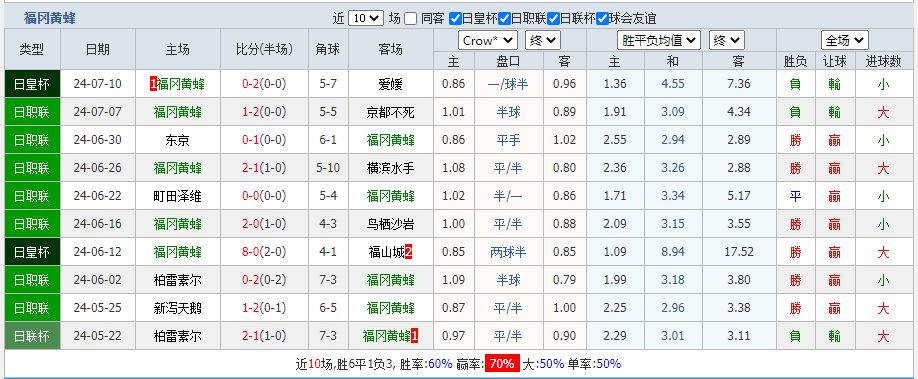Open the recent matches count dropdown showing 10

[x=366, y=18]
